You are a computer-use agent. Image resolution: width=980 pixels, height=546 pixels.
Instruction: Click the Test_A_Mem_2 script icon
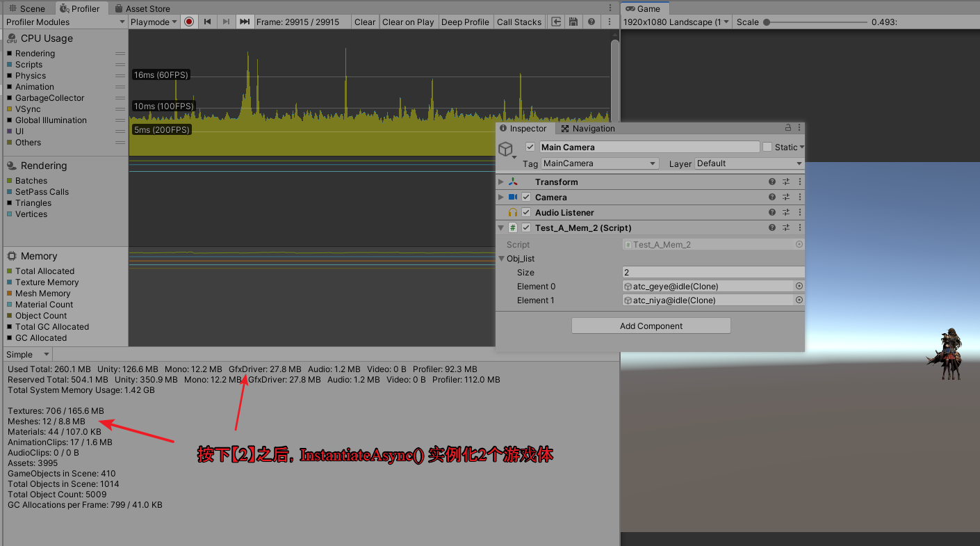click(512, 227)
